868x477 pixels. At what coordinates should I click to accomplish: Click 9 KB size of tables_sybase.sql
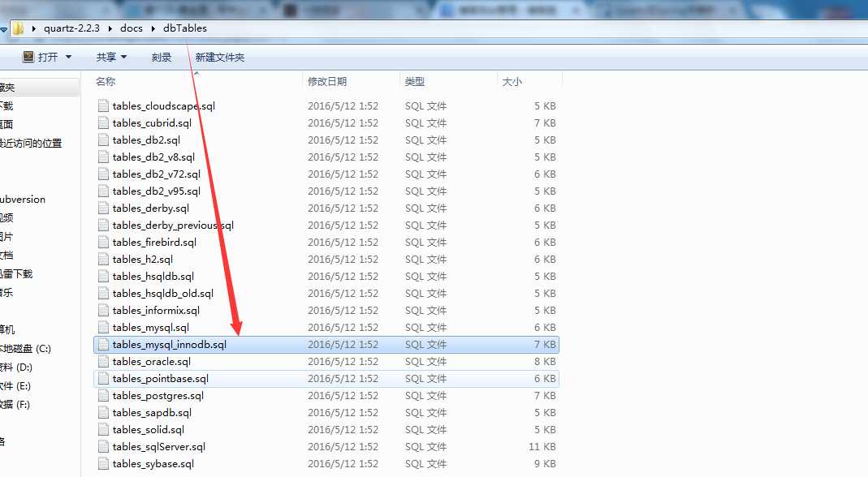545,464
